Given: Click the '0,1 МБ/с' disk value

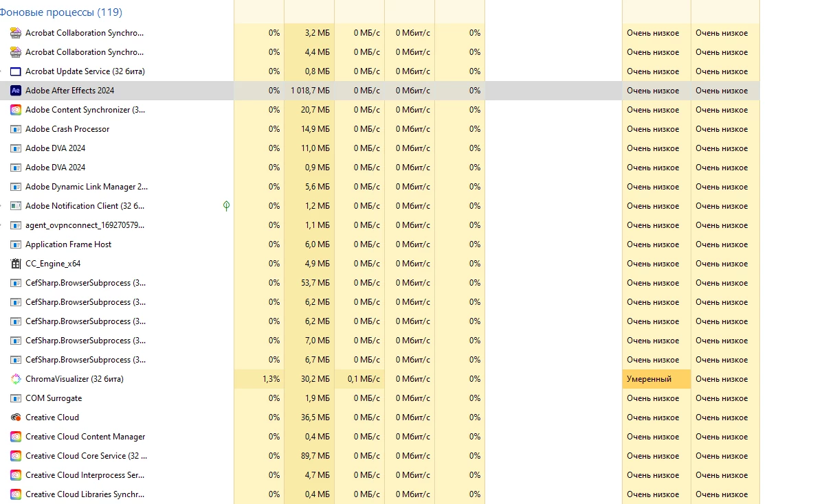Looking at the screenshot, I should (x=364, y=379).
